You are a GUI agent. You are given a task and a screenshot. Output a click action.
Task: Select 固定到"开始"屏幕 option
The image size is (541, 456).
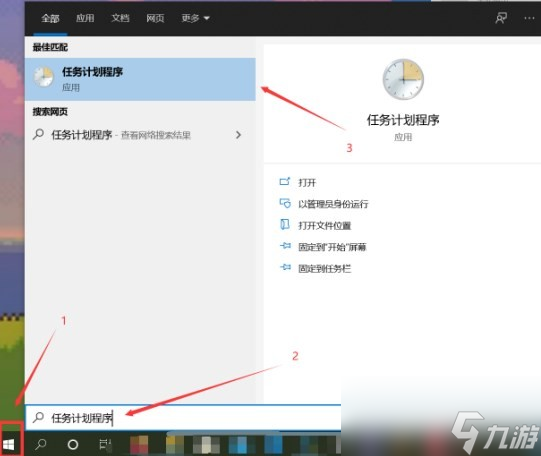tap(332, 247)
